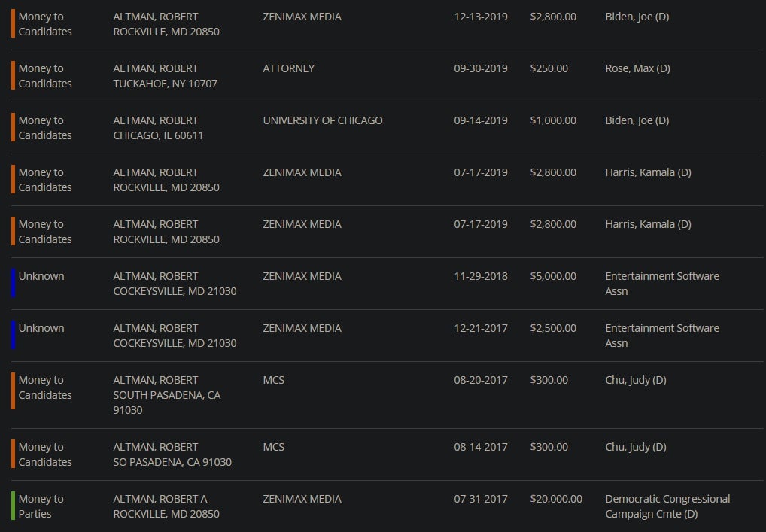This screenshot has height=532, width=766.
Task: Click the $250.00 donation amount
Action: 549,68
